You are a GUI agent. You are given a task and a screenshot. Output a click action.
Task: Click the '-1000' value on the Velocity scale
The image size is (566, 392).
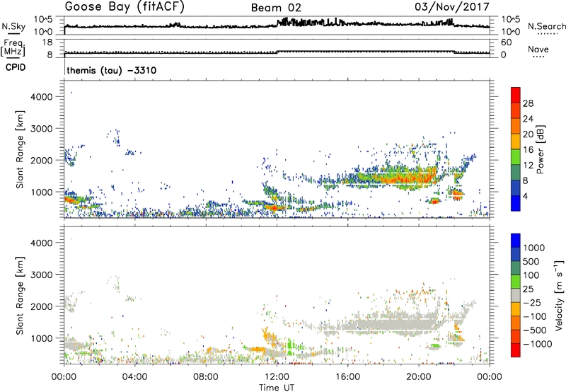(x=537, y=344)
